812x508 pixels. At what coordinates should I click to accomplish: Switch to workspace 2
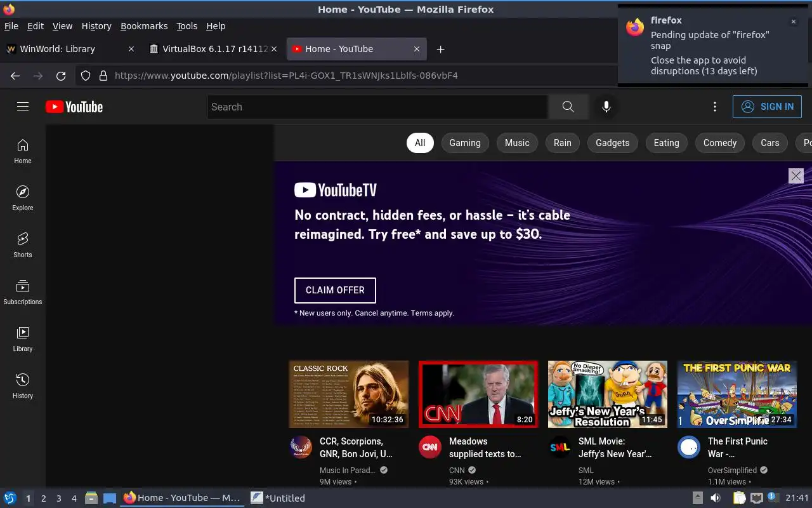44,498
